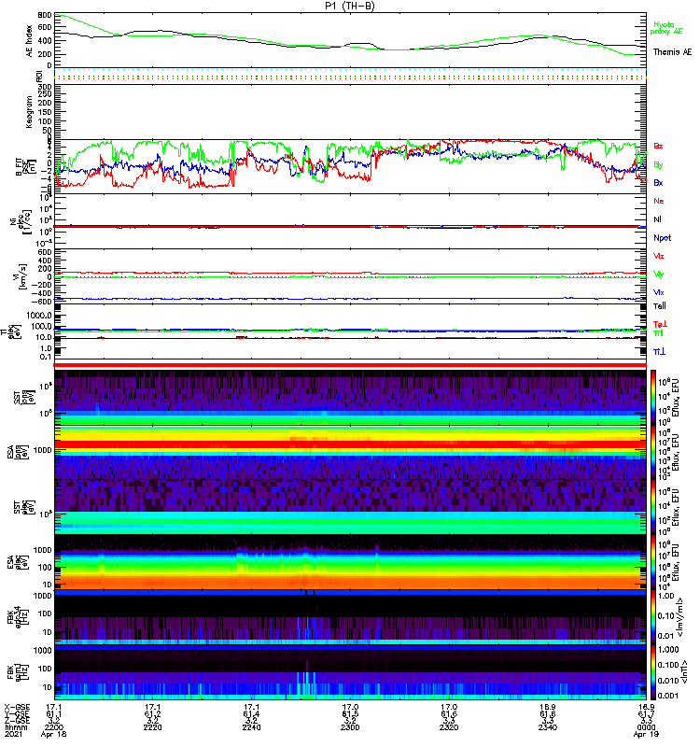The height and width of the screenshot is (747, 700).
Task: Select the red Bz legend entry
Action: 658,146
